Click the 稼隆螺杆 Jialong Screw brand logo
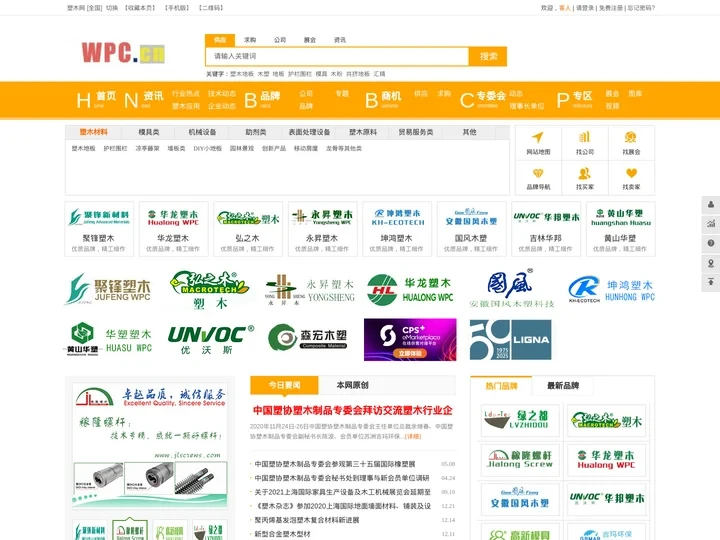The height and width of the screenshot is (540, 720). point(520,460)
